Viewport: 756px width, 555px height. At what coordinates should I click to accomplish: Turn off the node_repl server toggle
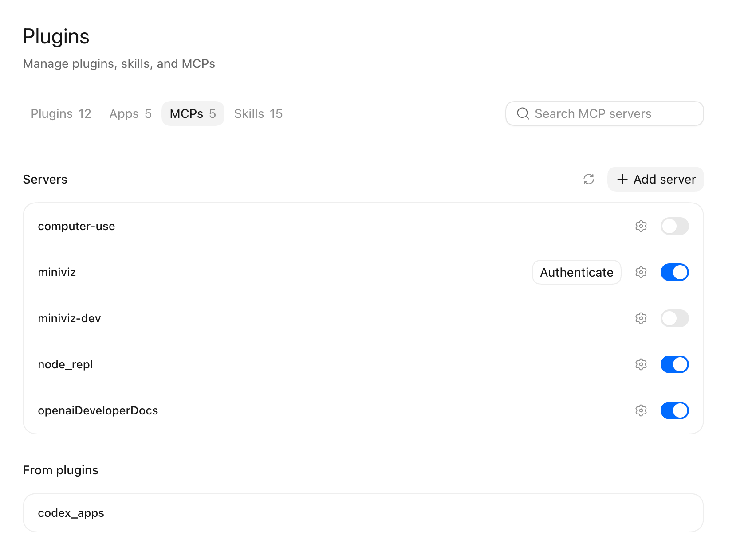(674, 364)
